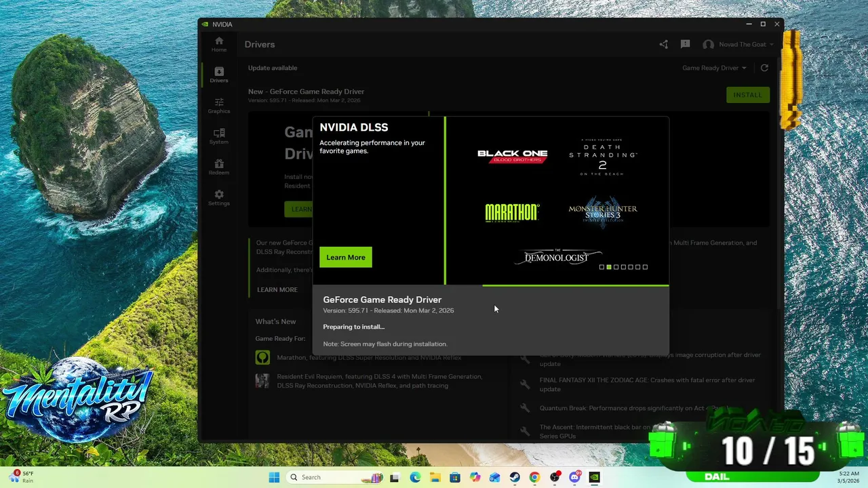Screen dimensions: 868x488
Task: Open Steam from the taskbar
Action: (x=515, y=477)
